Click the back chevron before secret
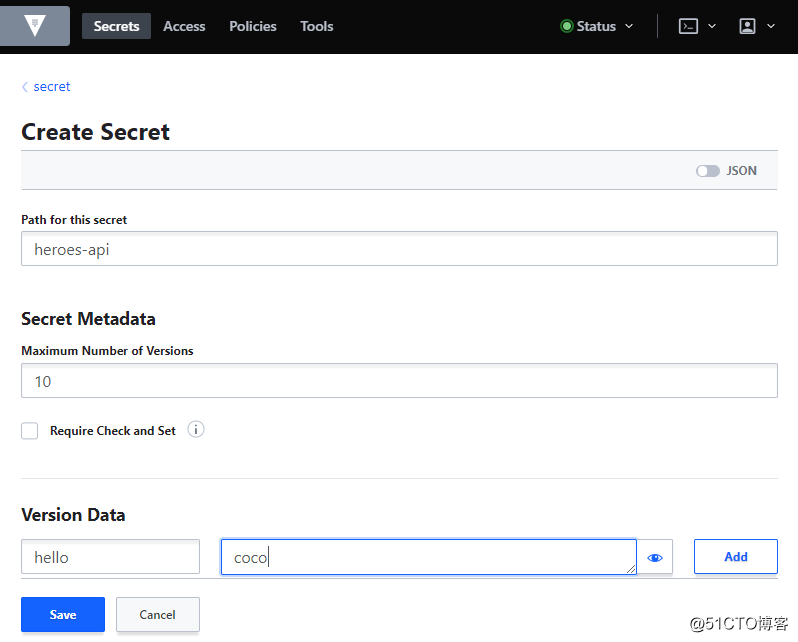This screenshot has height=642, width=798. click(x=24, y=87)
